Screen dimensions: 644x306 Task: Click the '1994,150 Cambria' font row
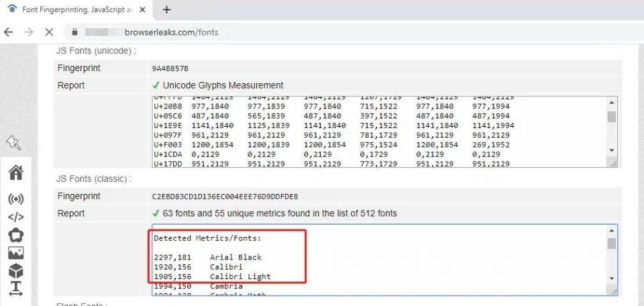click(x=199, y=287)
